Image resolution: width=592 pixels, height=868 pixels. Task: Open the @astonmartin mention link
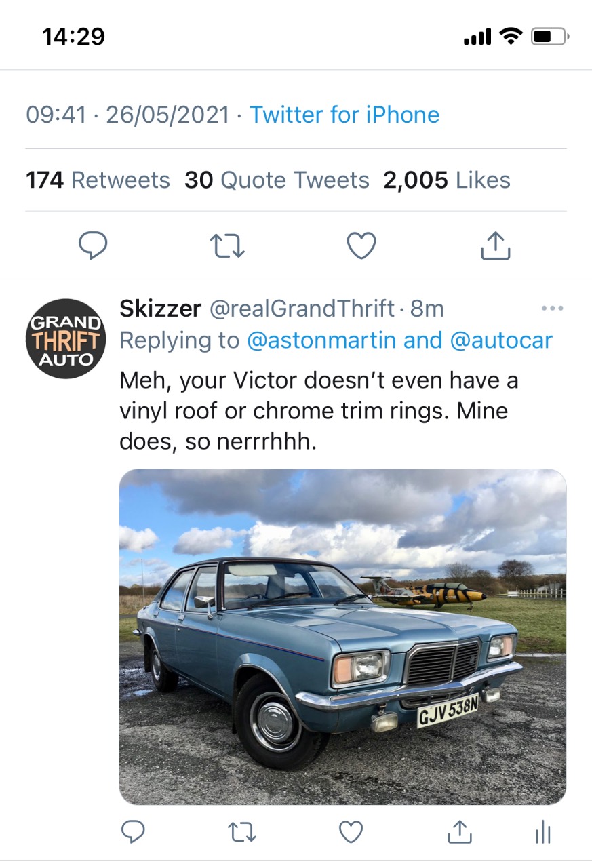321,340
